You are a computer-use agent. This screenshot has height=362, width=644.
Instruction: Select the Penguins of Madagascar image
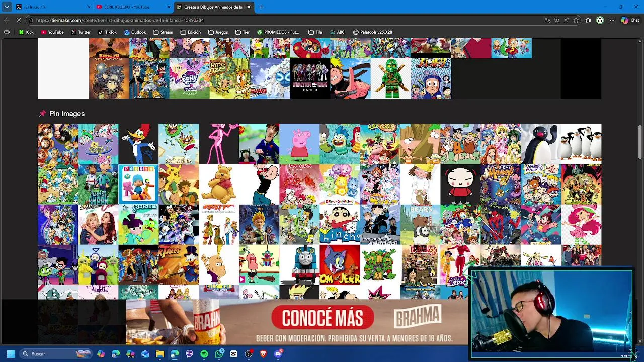[581, 144]
